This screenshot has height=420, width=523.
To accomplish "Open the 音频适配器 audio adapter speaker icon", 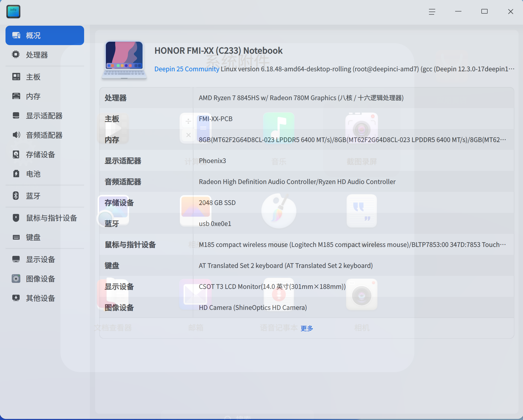I will [16, 135].
